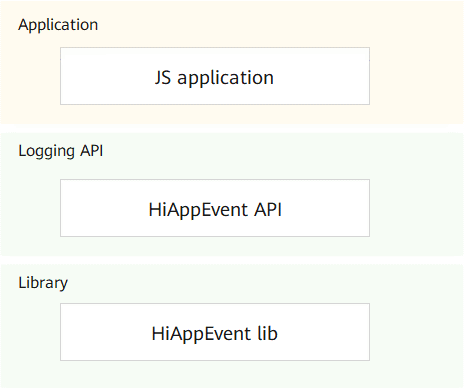Click the Application layer heading
This screenshot has height=388, width=464.
58,25
